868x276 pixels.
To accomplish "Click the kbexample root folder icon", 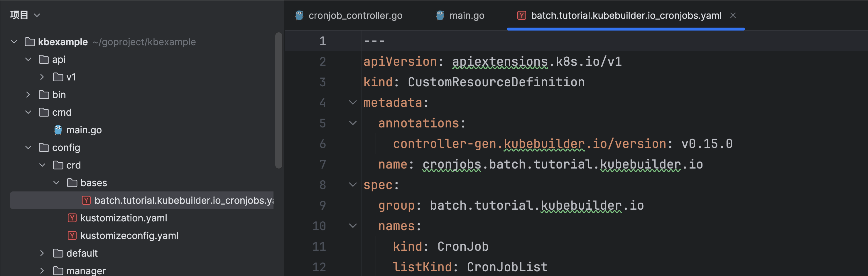I will click(30, 42).
